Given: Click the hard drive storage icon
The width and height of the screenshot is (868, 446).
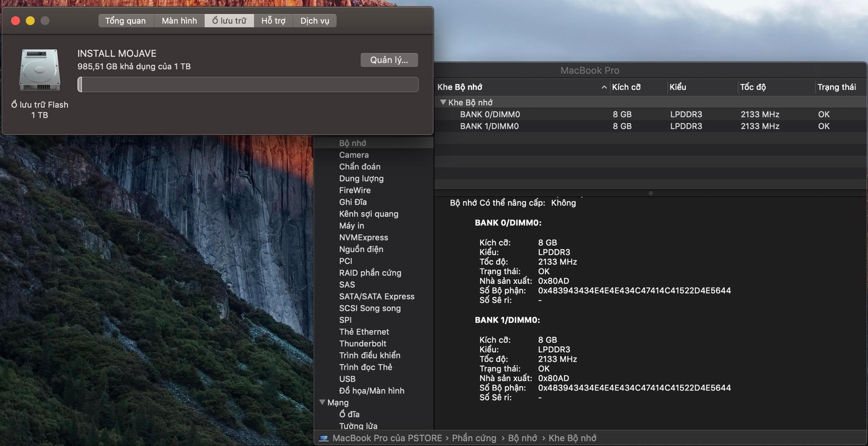Looking at the screenshot, I should point(39,70).
